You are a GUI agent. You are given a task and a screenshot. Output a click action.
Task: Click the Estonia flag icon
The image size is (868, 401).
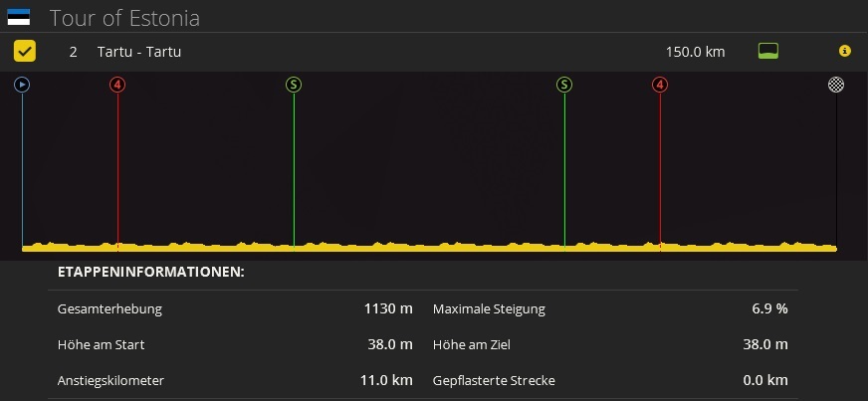coord(18,17)
